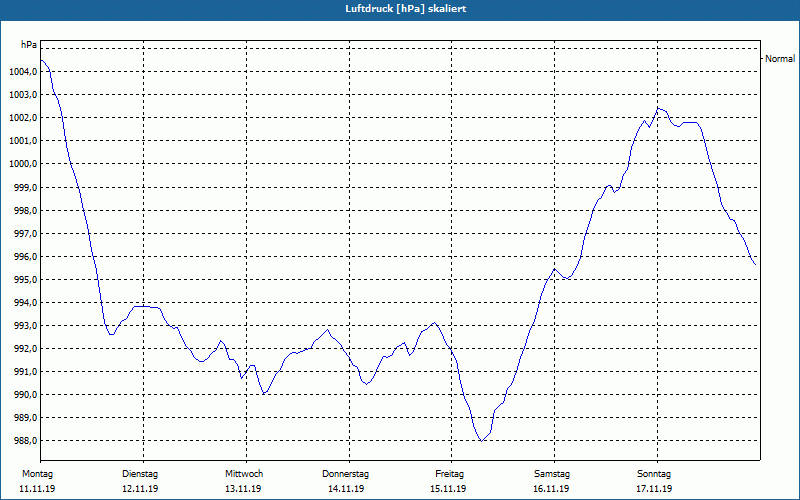
Task: Select the 992,0 axis value
Action: coord(25,349)
